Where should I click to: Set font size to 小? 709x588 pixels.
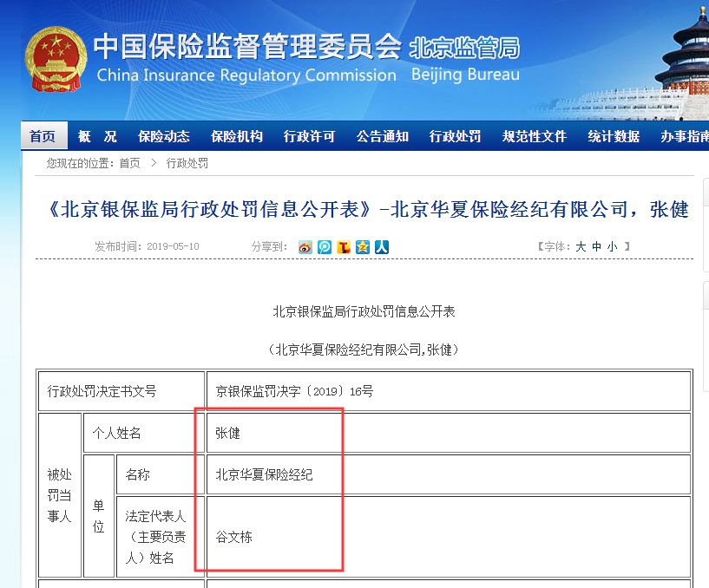pyautogui.click(x=612, y=247)
